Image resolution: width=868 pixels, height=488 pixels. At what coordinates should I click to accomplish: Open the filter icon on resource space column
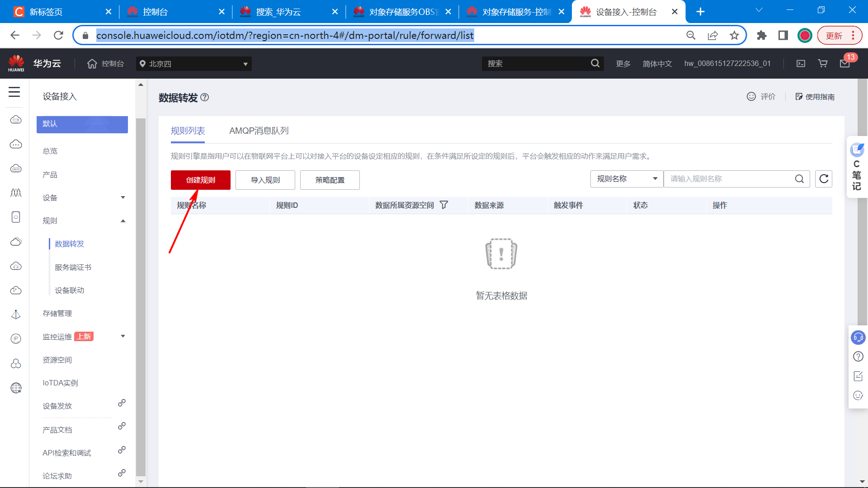point(444,205)
